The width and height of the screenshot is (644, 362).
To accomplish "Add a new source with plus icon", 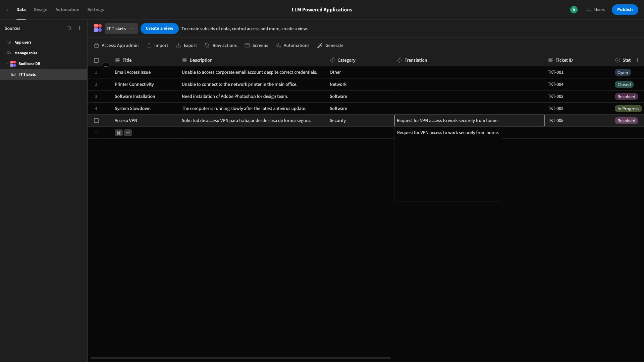I will (x=79, y=28).
